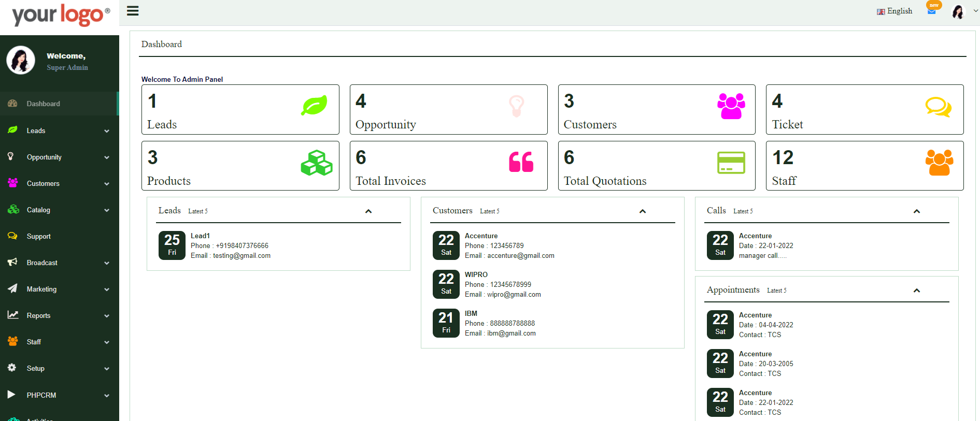
Task: Click the credit card Total Quotations icon
Action: 731,163
